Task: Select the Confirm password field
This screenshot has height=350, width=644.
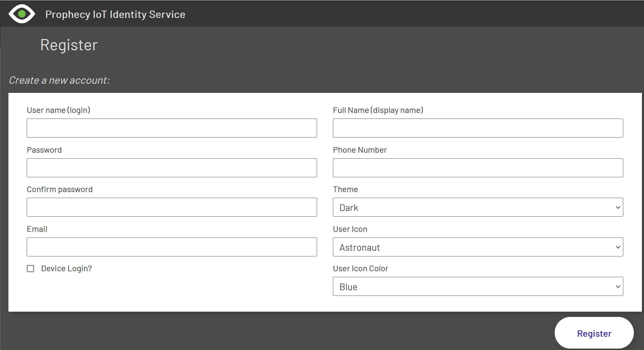Action: (172, 207)
